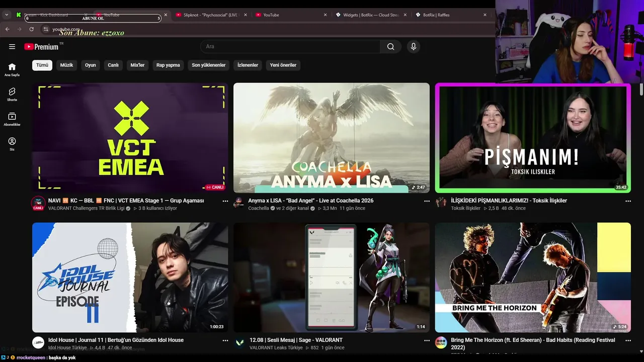Switch to the YouTube tab right of Slipknot tab

coord(291,15)
